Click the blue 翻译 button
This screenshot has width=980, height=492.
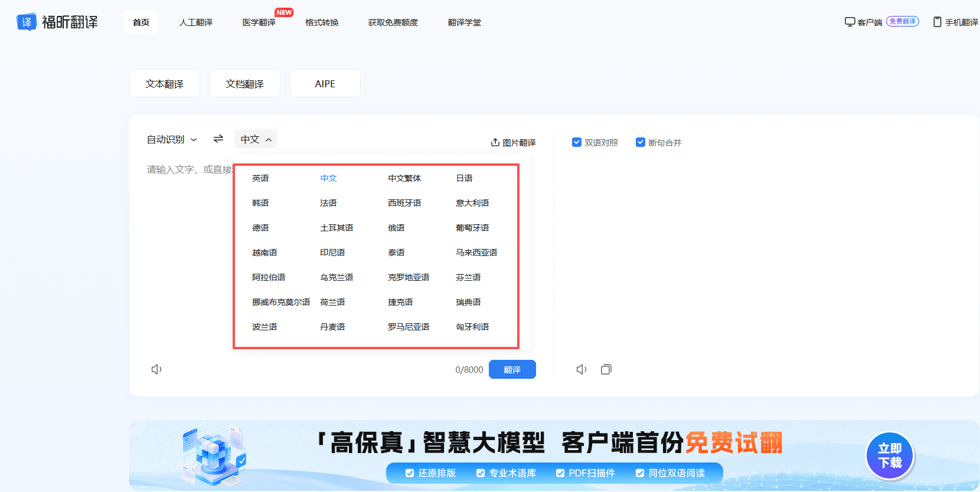[512, 369]
